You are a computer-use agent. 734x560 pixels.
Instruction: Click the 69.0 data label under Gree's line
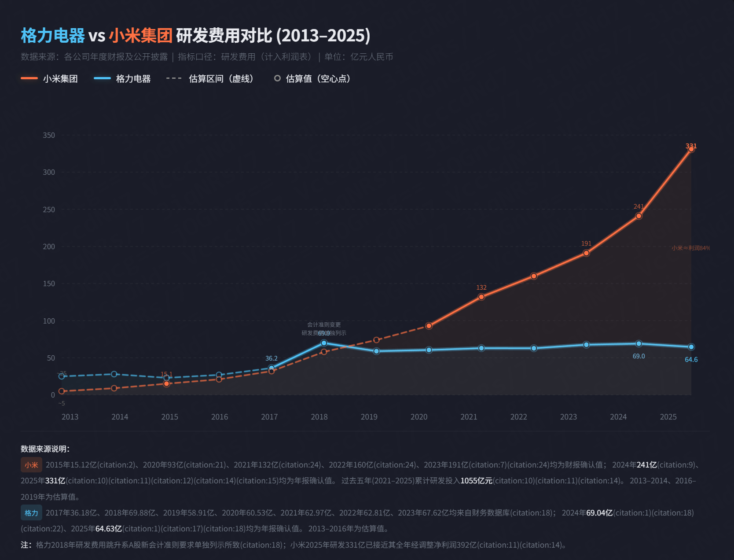[x=639, y=356]
